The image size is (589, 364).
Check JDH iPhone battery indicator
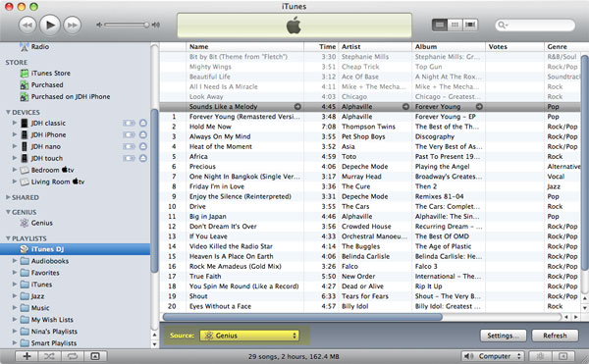pos(129,134)
